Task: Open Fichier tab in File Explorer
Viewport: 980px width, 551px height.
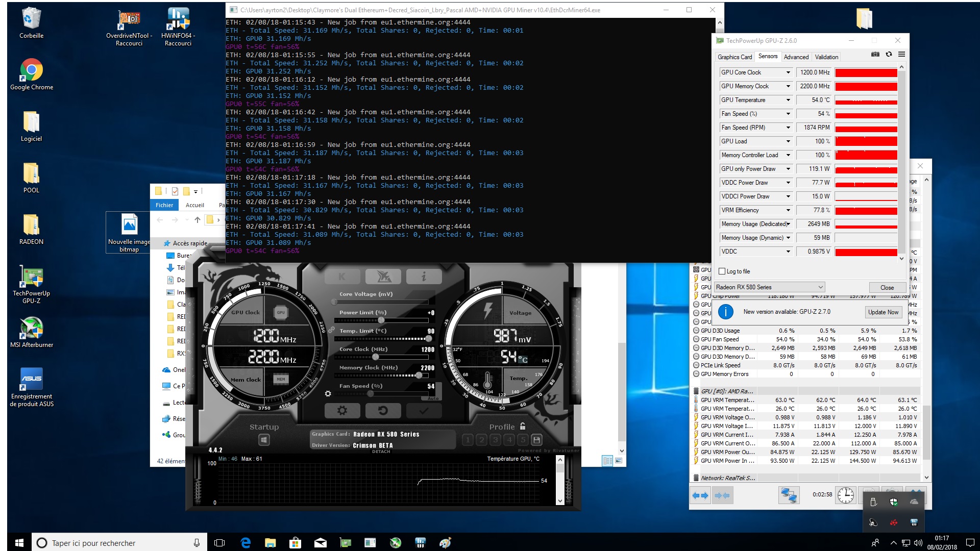Action: pyautogui.click(x=164, y=205)
